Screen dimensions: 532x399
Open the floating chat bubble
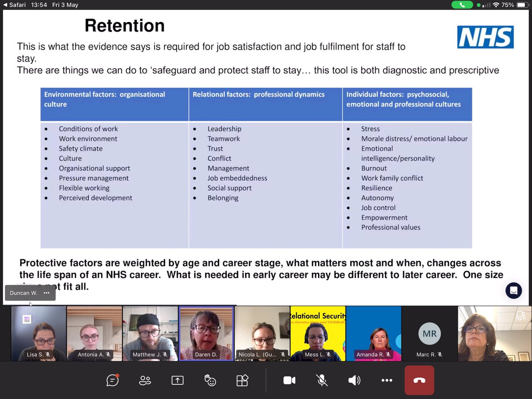coord(514,291)
